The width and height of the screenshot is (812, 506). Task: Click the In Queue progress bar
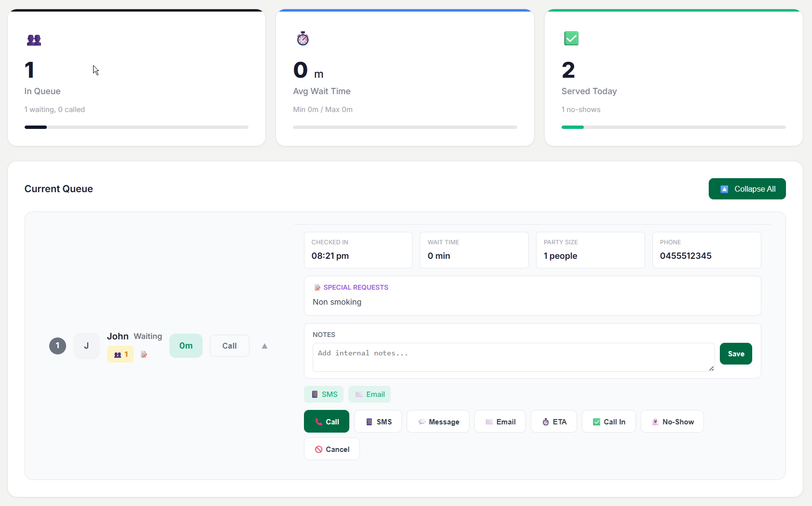[x=137, y=127]
